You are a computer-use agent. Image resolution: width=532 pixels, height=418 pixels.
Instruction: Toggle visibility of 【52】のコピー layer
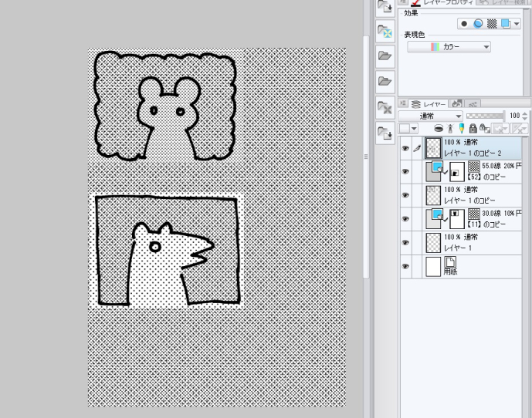click(x=405, y=171)
